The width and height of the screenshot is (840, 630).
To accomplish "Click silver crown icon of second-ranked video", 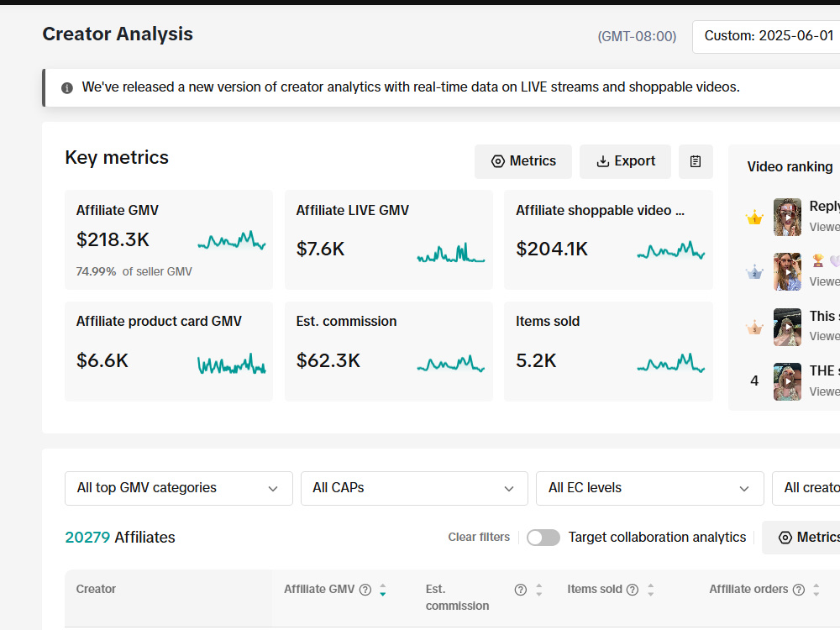I will [x=754, y=272].
